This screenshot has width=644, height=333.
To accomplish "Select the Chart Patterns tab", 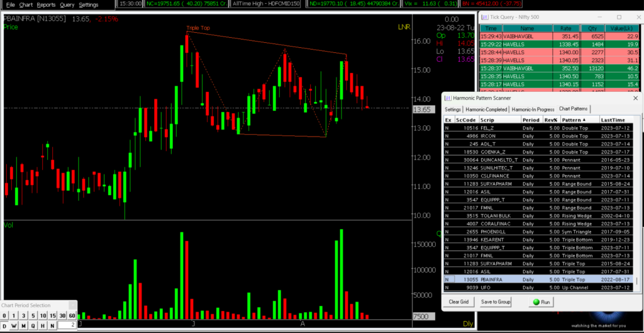I will tap(574, 109).
